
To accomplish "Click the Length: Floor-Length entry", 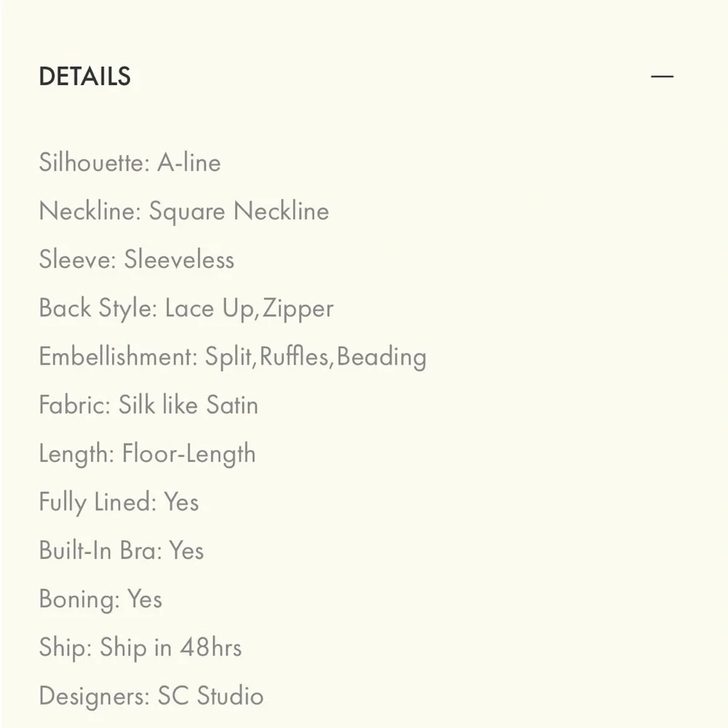I will tap(148, 454).
